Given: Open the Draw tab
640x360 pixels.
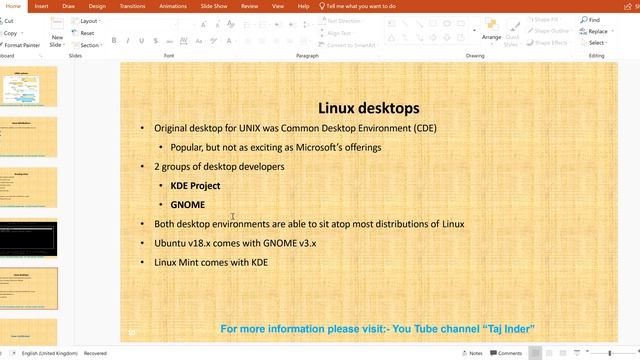Looking at the screenshot, I should 69,6.
